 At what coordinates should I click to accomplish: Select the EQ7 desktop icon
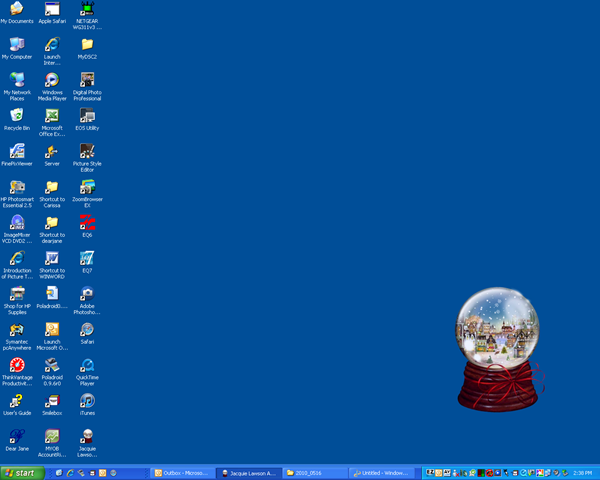(87, 262)
